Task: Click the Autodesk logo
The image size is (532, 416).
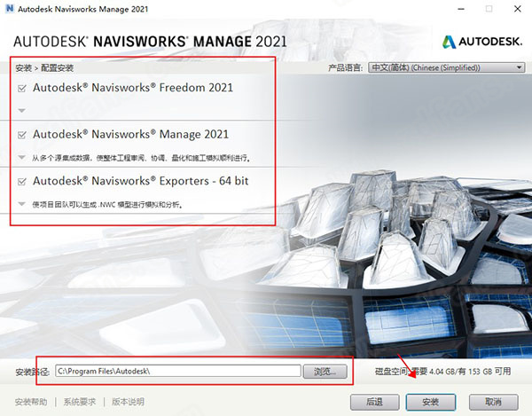Action: tap(481, 42)
